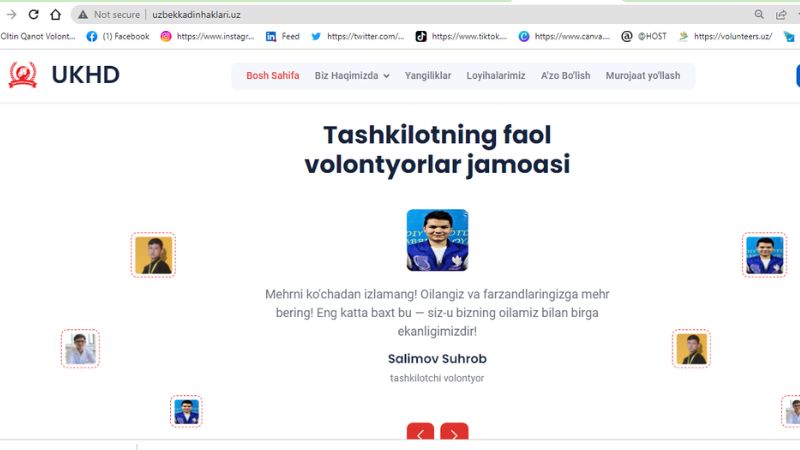Click the share page icon in address bar
Image resolution: width=800 pixels, height=450 pixels.
click(x=781, y=15)
